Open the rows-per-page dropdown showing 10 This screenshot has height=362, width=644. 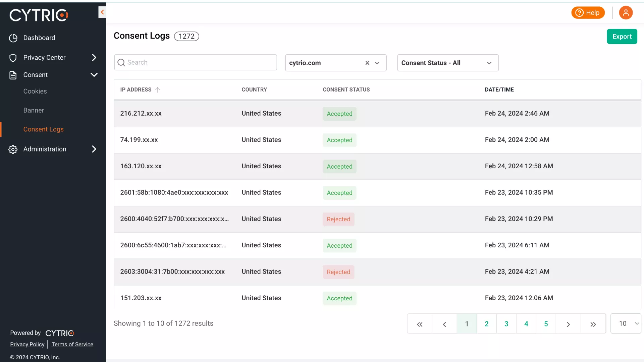pyautogui.click(x=626, y=323)
